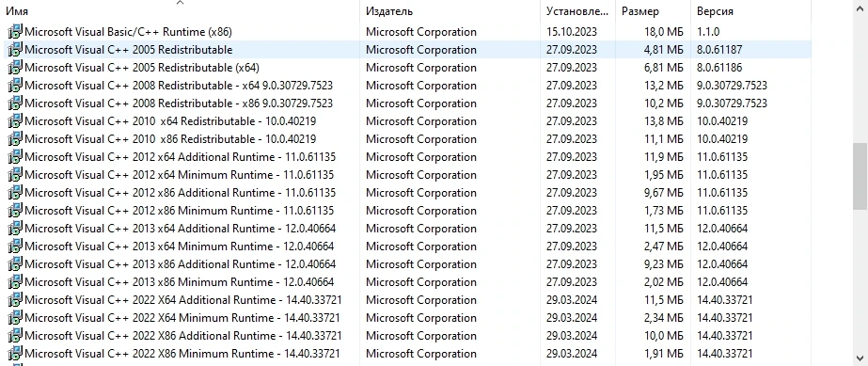Select 2022 X64 Additional Runtime - 14.40.33721 name
868x366 pixels.
click(x=183, y=299)
